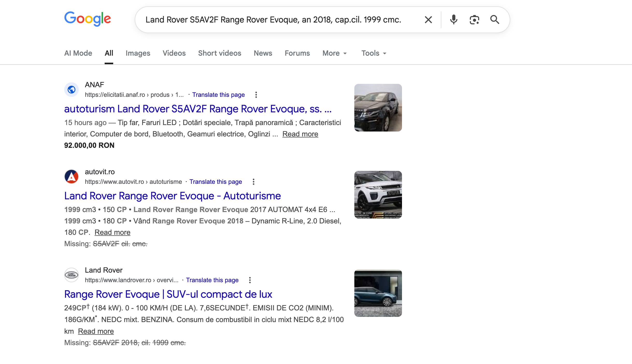Click the white Evoque thumbnail image
Image resolution: width=632 pixels, height=364 pixels.
tap(378, 195)
